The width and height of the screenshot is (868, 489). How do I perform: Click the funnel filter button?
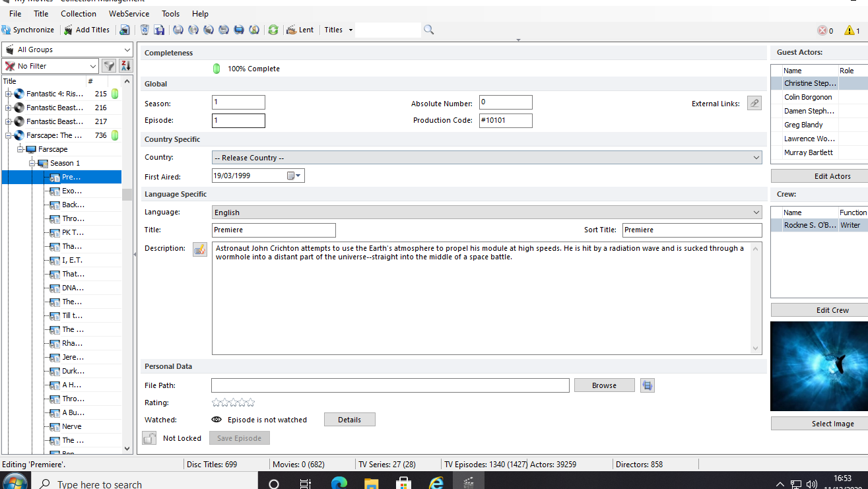tap(109, 66)
